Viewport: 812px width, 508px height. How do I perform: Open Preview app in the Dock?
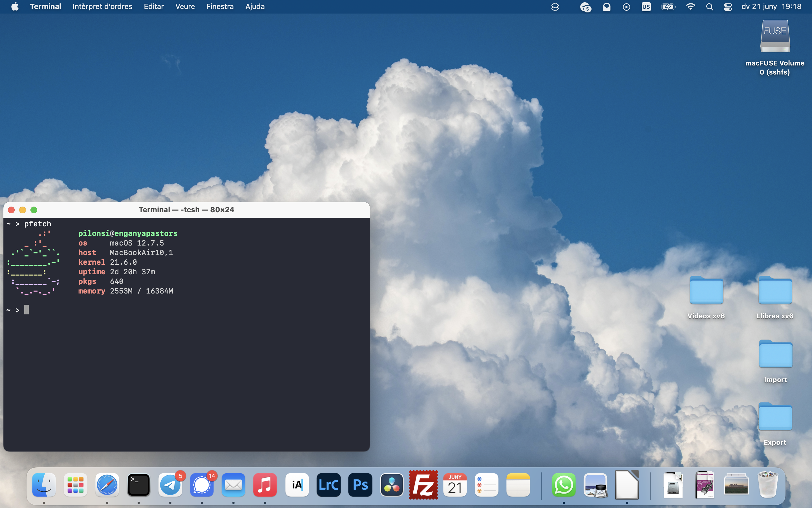(x=595, y=485)
